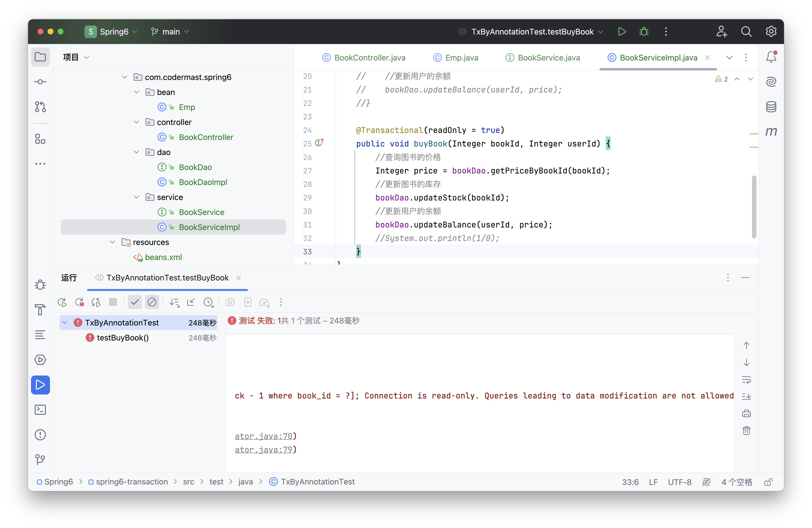Open the Database tool window
The width and height of the screenshot is (812, 528).
[x=771, y=107]
